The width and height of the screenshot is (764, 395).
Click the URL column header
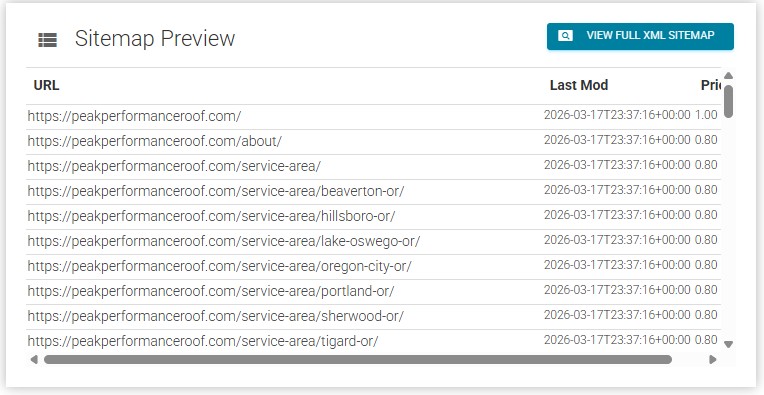click(46, 85)
